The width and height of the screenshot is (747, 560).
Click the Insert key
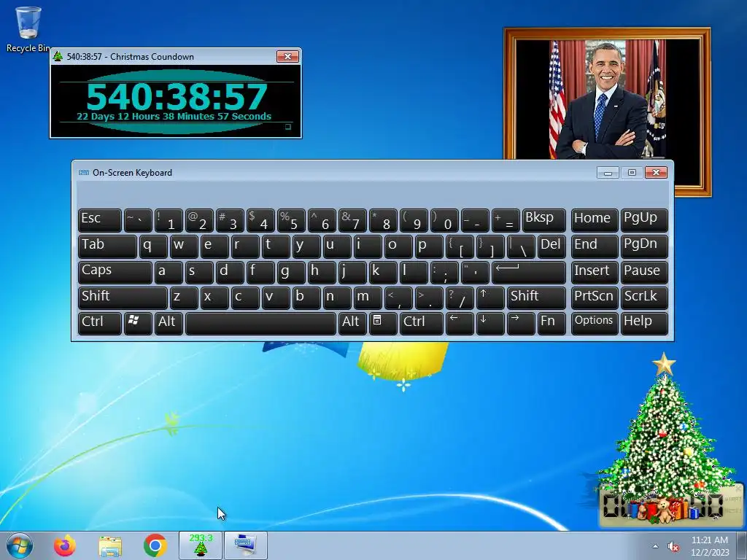pyautogui.click(x=594, y=272)
